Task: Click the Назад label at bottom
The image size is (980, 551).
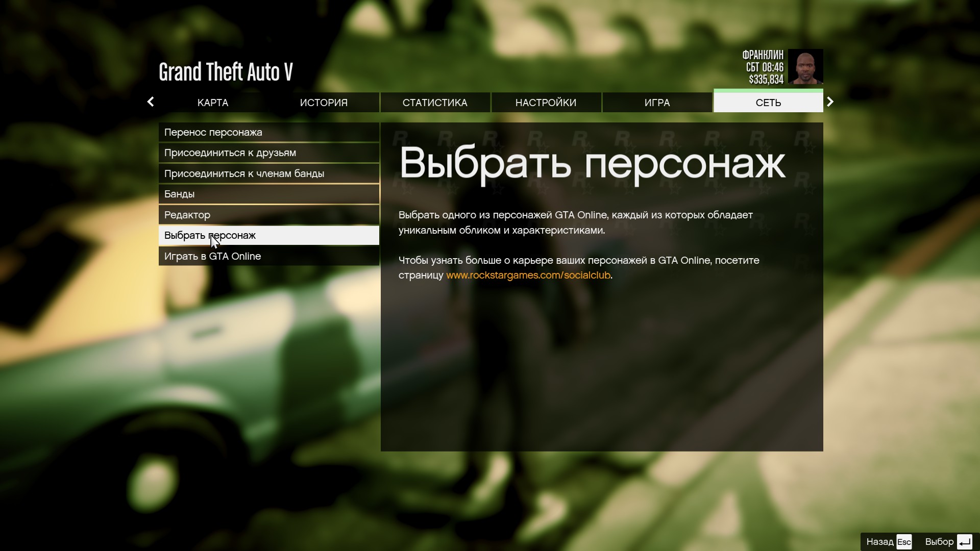Action: tap(879, 542)
